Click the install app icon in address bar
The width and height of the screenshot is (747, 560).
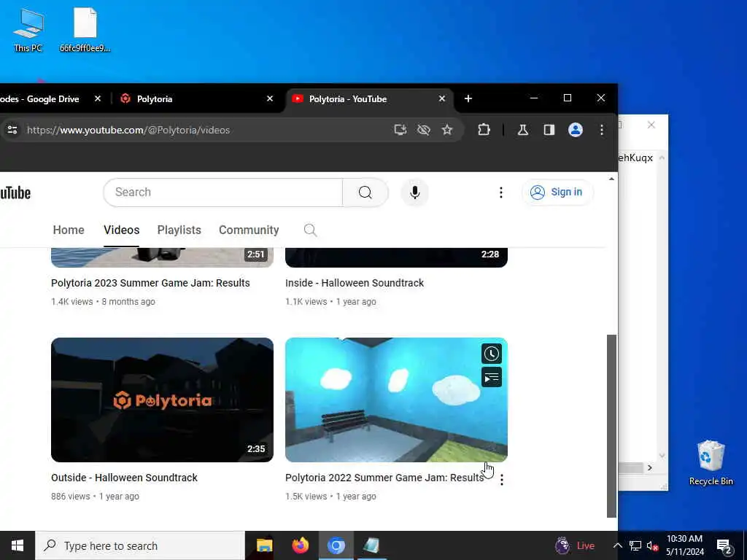point(400,130)
